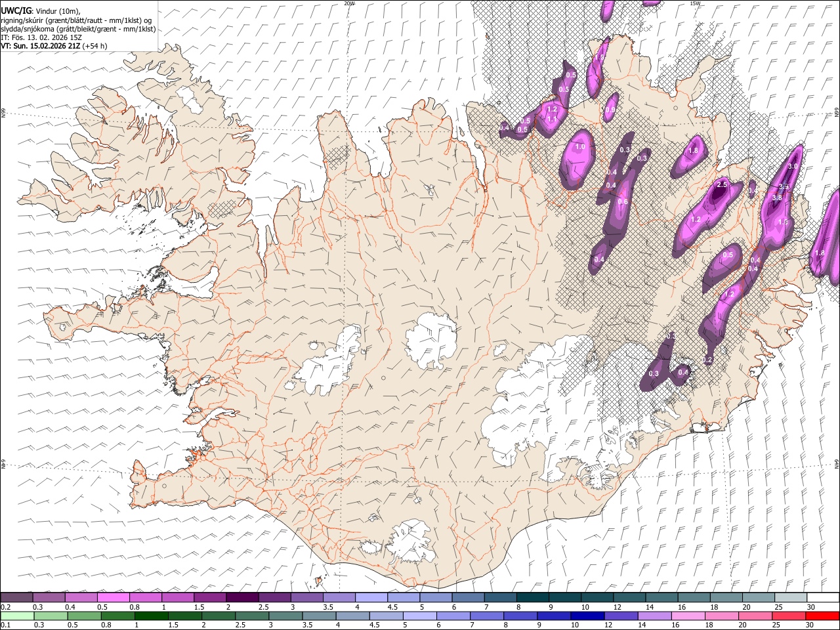Pick the darkest purple 2 mm snow swatch

242,598
